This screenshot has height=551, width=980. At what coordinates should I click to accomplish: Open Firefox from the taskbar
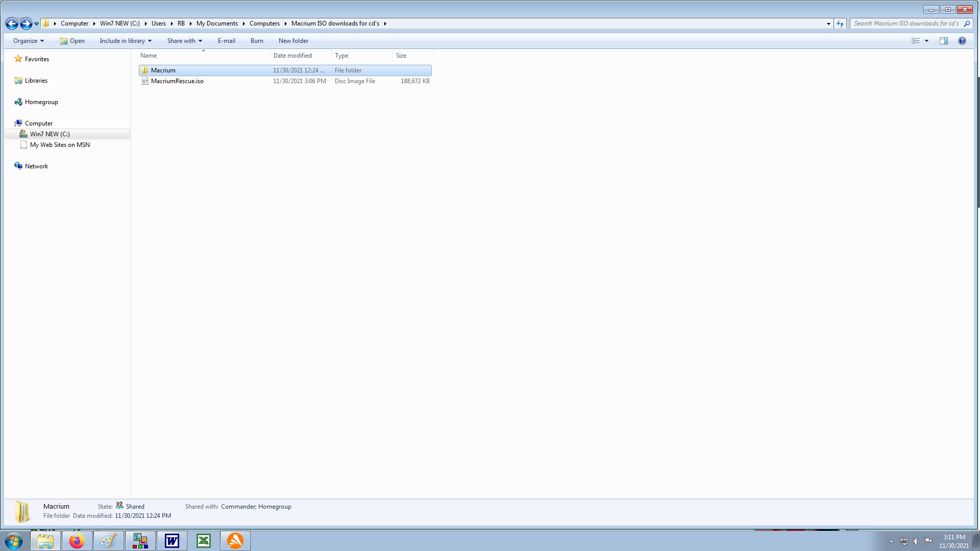pos(77,541)
